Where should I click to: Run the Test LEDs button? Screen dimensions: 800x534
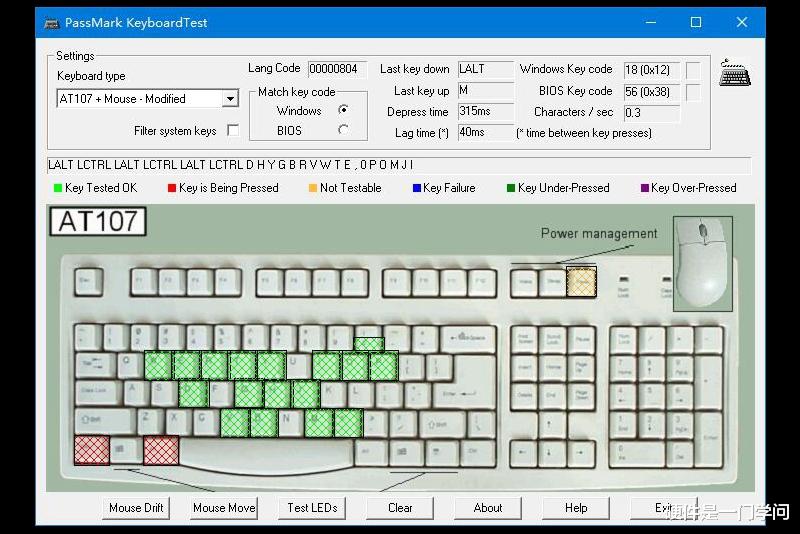click(x=312, y=508)
